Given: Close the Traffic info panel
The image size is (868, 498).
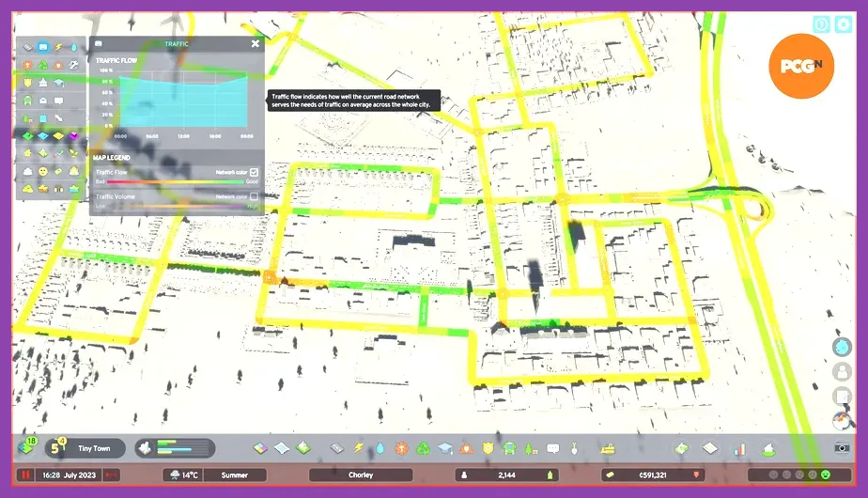Looking at the screenshot, I should pyautogui.click(x=256, y=44).
